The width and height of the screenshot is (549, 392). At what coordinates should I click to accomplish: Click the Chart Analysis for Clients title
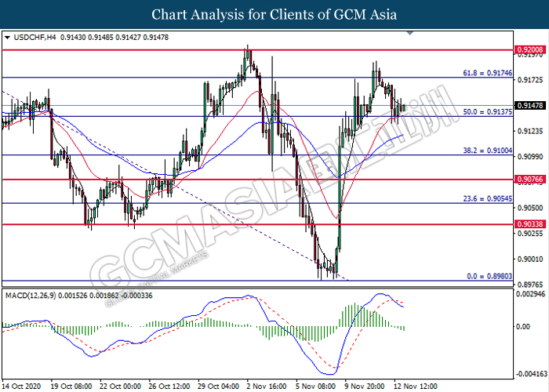tap(274, 14)
